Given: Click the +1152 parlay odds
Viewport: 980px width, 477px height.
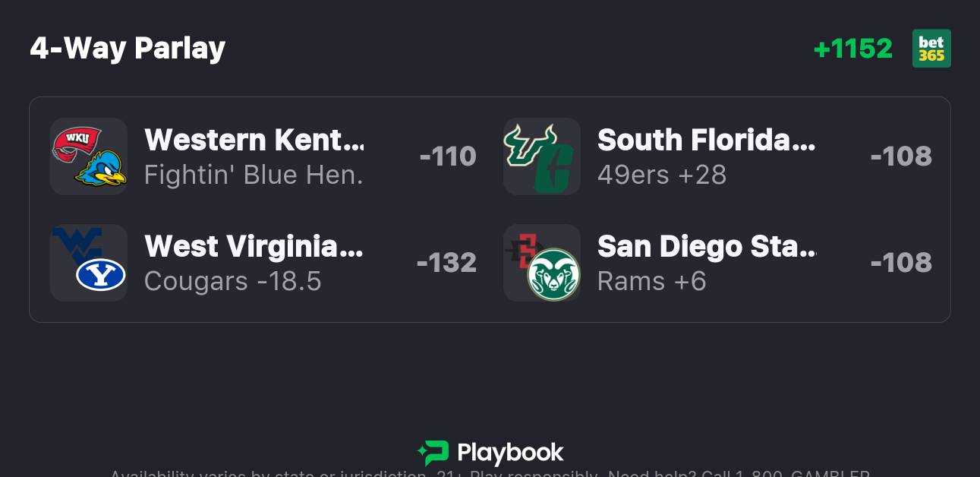Looking at the screenshot, I should 852,49.
